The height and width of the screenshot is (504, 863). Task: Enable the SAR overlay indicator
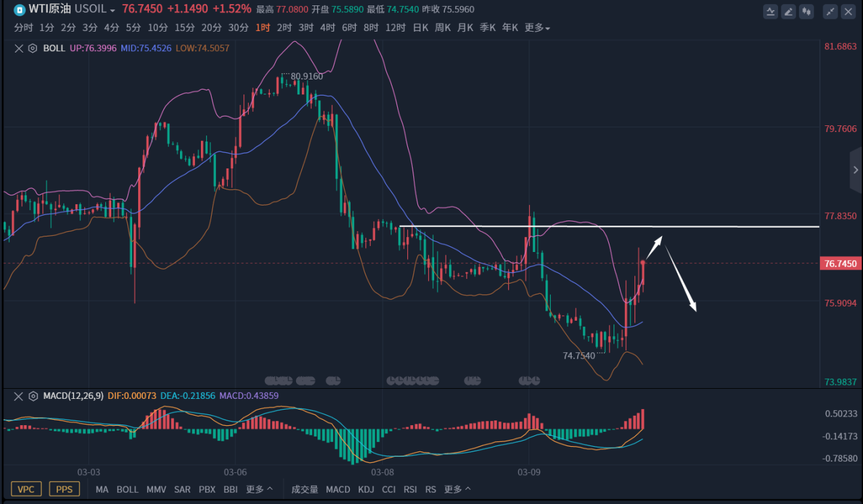[x=182, y=489]
